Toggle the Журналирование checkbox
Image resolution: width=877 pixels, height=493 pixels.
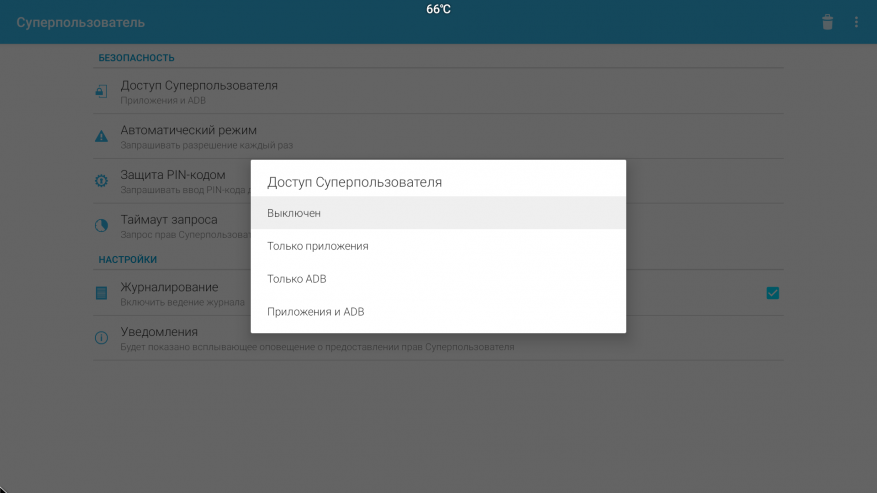point(772,293)
